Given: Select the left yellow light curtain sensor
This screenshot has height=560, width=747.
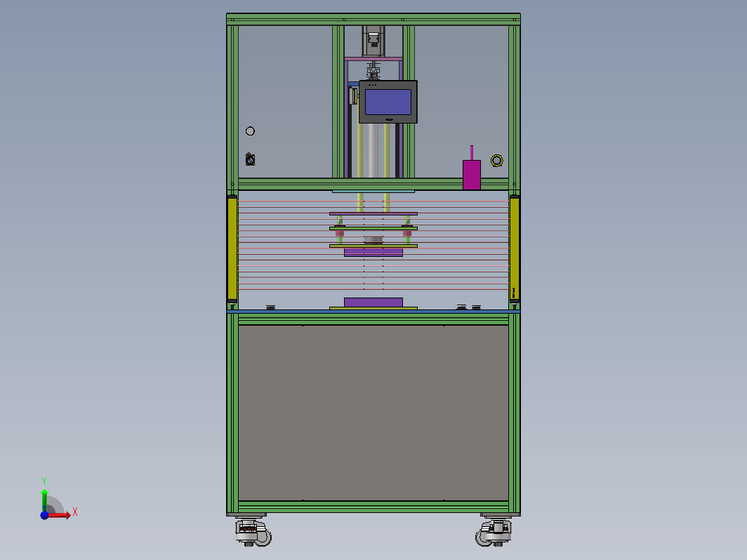Looking at the screenshot, I should [x=232, y=249].
